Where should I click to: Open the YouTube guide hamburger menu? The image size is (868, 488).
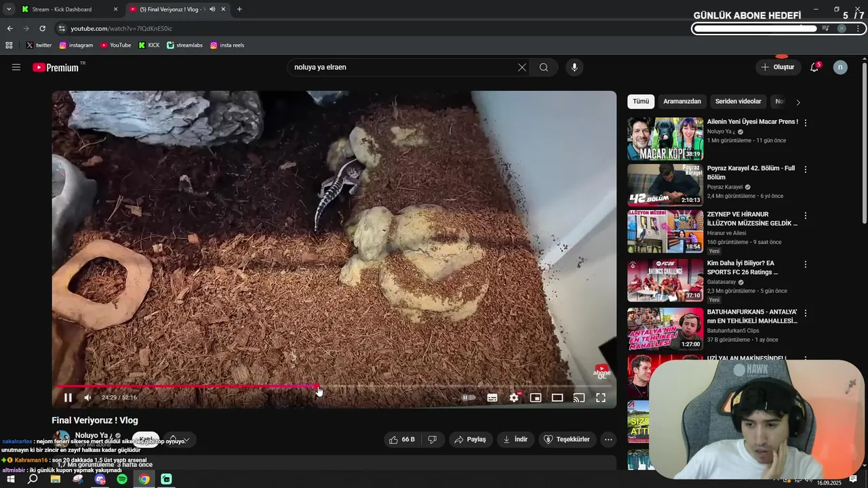pos(16,67)
